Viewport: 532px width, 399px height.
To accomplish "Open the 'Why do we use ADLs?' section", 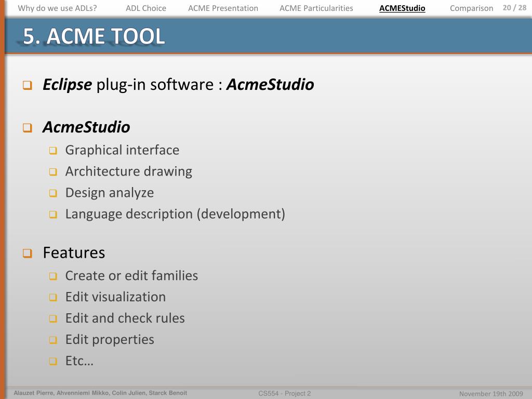I will tap(57, 8).
